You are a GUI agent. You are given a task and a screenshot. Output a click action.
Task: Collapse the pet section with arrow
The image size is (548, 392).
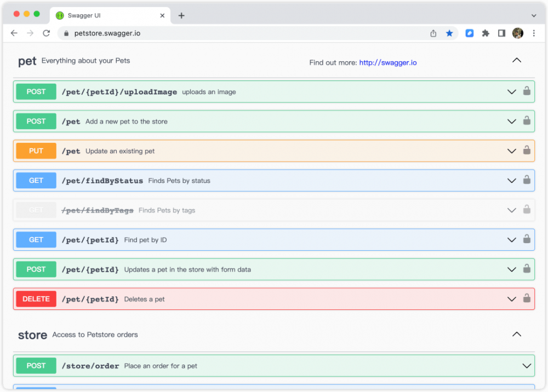tap(516, 61)
